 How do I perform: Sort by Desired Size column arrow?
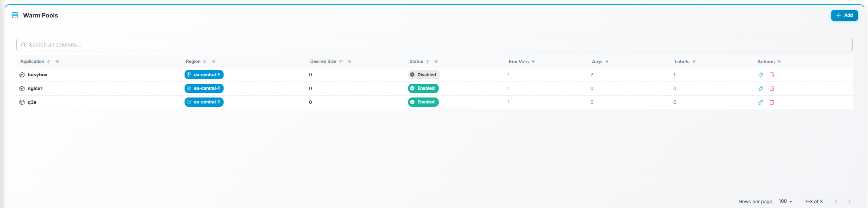click(x=341, y=62)
